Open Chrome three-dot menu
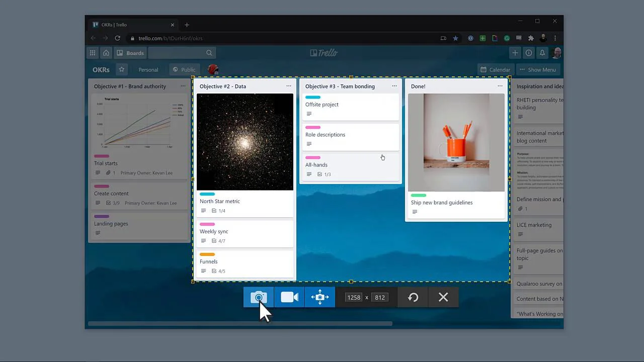The image size is (644, 362). (555, 38)
